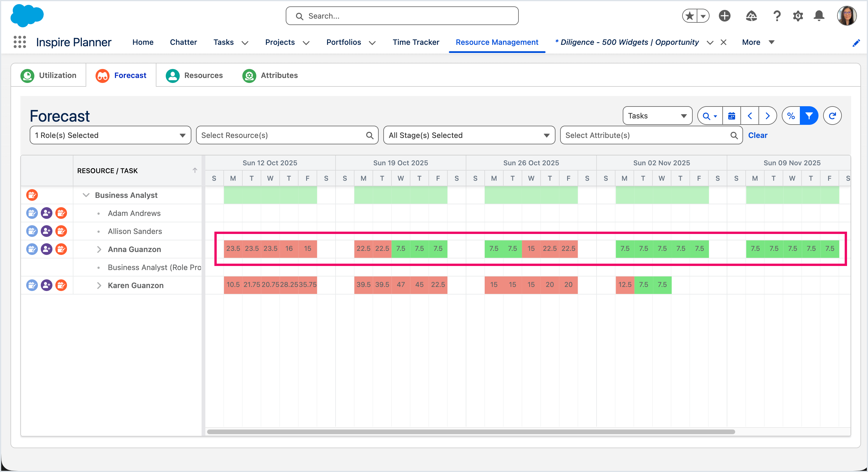Open the 1 Role(s) Selected dropdown

pos(110,135)
